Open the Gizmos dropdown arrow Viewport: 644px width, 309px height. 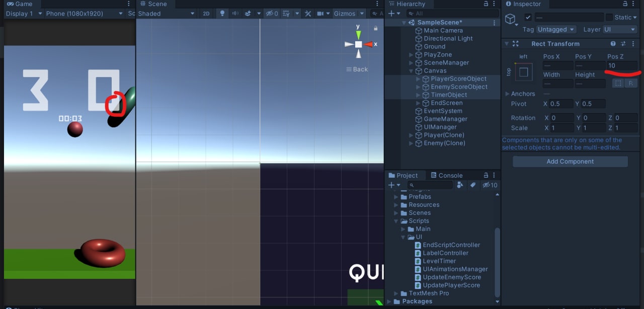pyautogui.click(x=361, y=14)
